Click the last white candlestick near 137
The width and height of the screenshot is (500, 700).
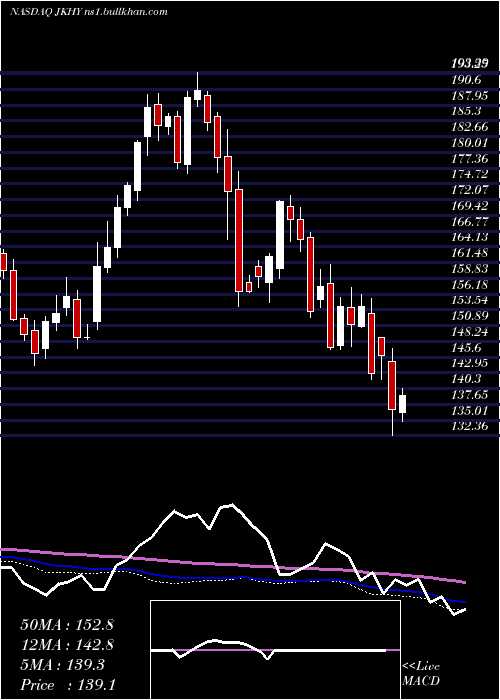click(403, 404)
